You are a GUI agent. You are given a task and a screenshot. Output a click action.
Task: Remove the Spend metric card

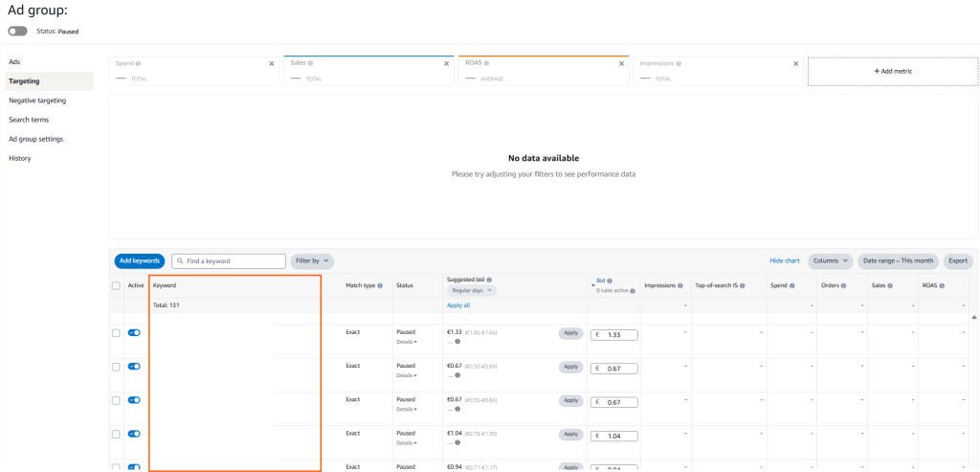pyautogui.click(x=271, y=63)
